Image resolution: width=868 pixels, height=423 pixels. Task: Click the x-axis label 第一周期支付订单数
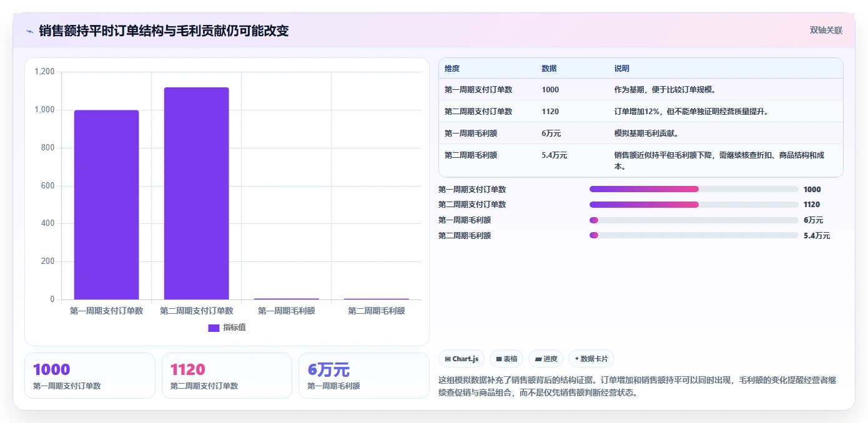(106, 311)
